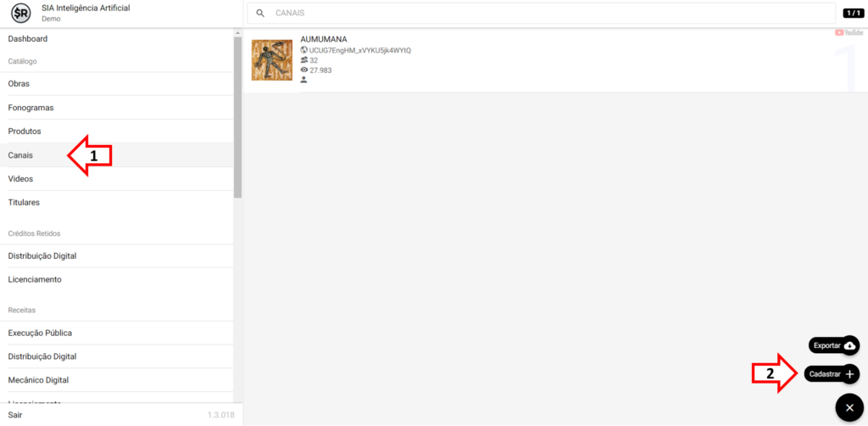
Task: Go to Fonogramas section
Action: point(31,108)
